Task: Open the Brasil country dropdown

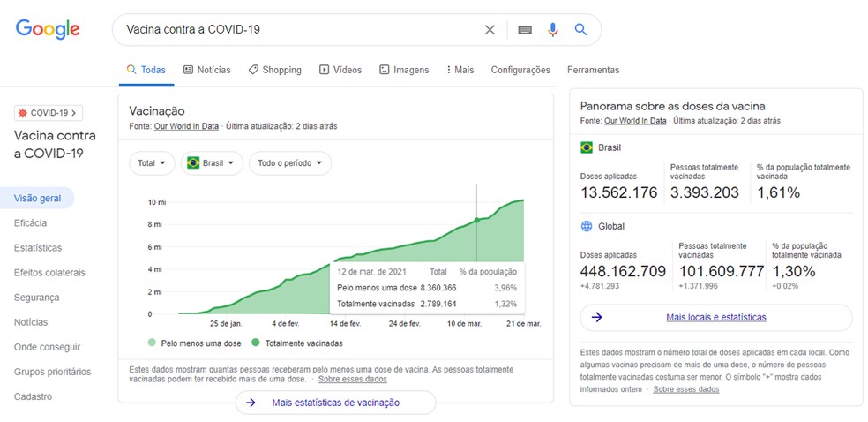Action: coord(212,163)
